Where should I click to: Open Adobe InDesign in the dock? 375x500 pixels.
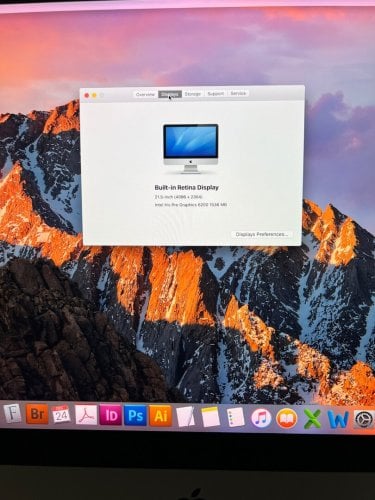point(110,415)
